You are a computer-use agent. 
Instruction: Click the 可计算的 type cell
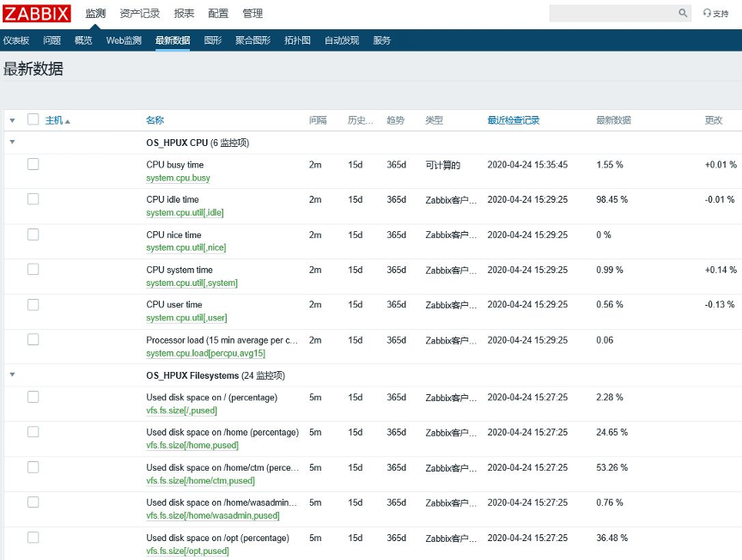click(x=442, y=165)
